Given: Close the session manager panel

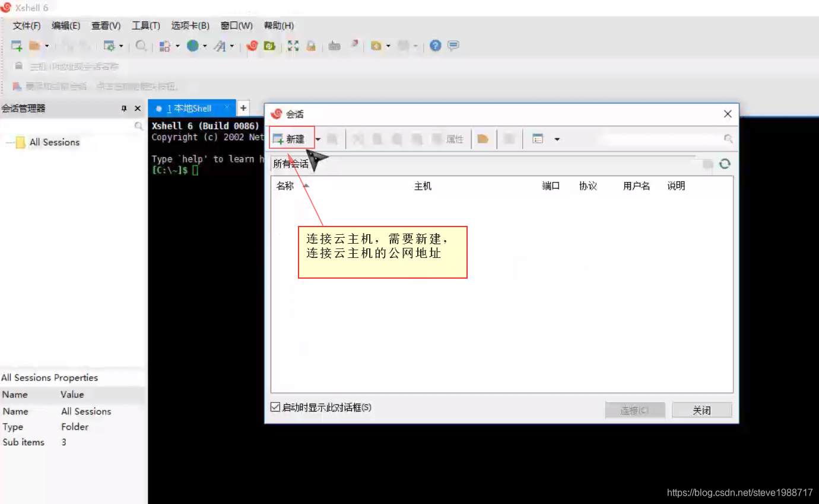Looking at the screenshot, I should (x=138, y=109).
